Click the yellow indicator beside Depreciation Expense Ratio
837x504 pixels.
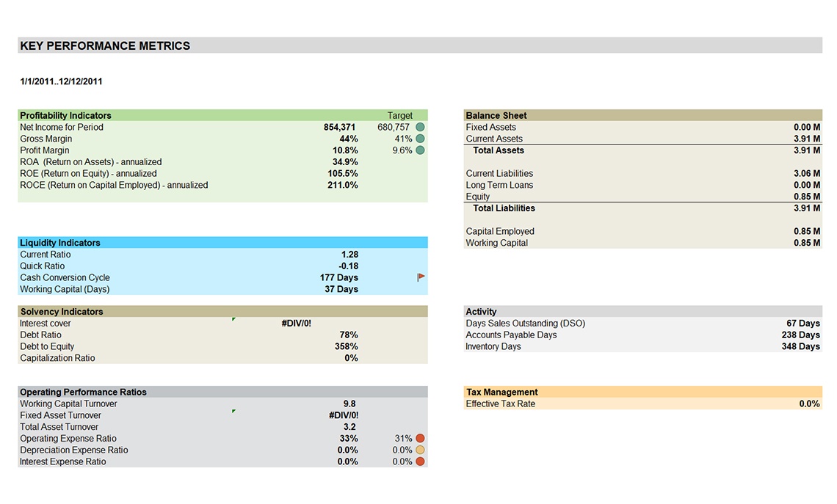420,450
